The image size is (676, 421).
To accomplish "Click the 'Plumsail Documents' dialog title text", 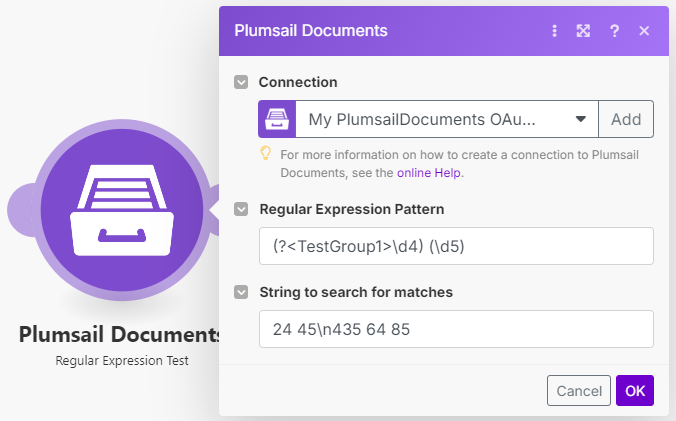I will coord(311,31).
